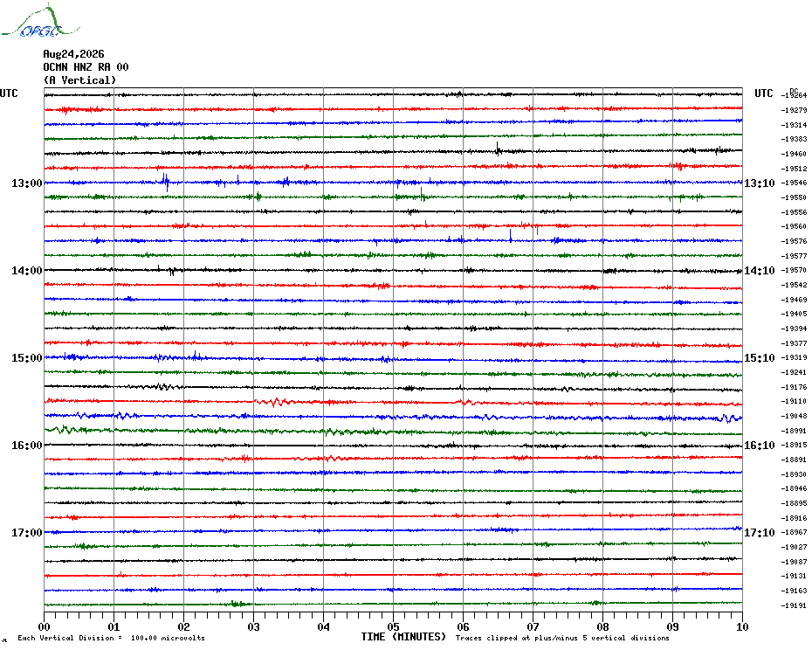Viewport: 812px width, 650px height.
Task: Click the 05 minute axis tick label
Action: point(393,627)
